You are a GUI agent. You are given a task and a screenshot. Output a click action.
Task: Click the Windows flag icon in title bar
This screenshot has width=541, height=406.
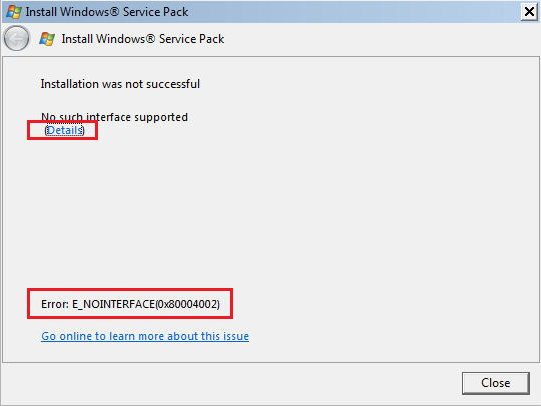click(14, 12)
